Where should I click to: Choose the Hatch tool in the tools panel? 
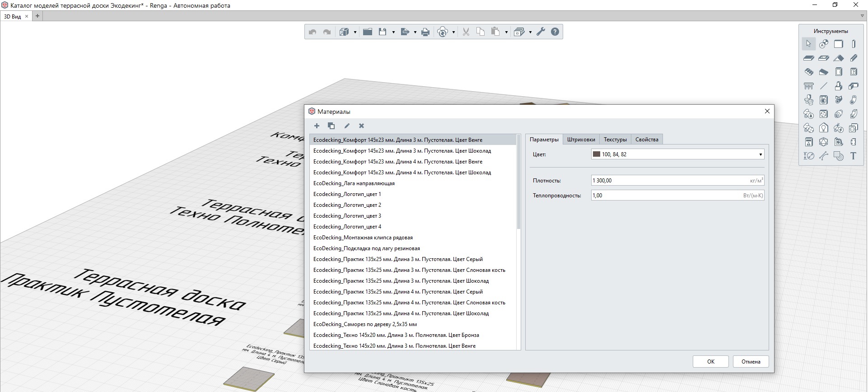point(839,156)
